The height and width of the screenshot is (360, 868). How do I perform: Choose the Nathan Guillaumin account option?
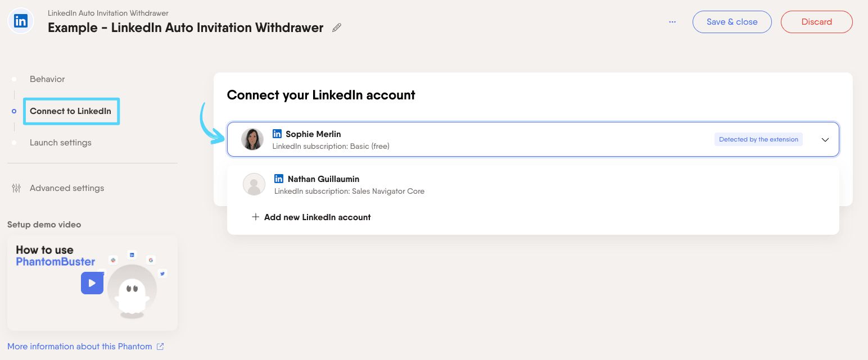pyautogui.click(x=533, y=185)
